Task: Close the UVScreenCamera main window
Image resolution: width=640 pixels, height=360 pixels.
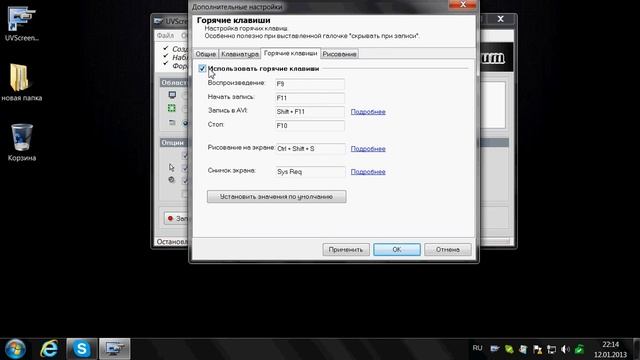Action: [x=500, y=19]
